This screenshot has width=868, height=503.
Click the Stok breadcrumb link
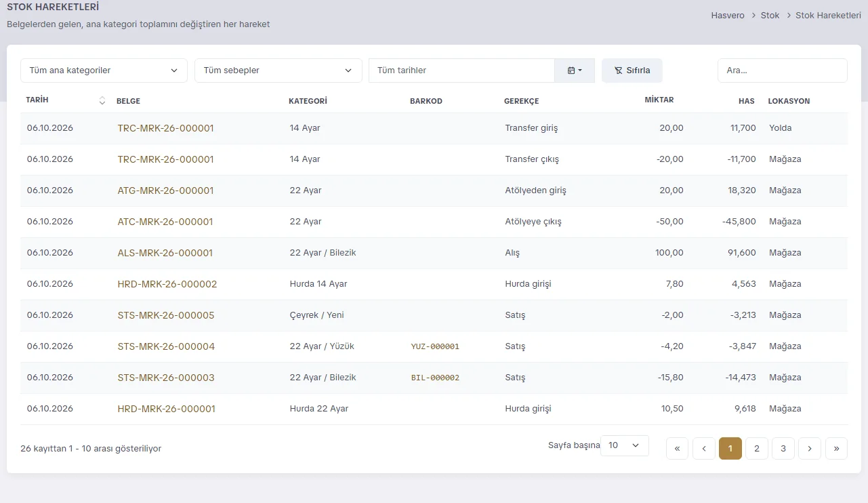(770, 15)
